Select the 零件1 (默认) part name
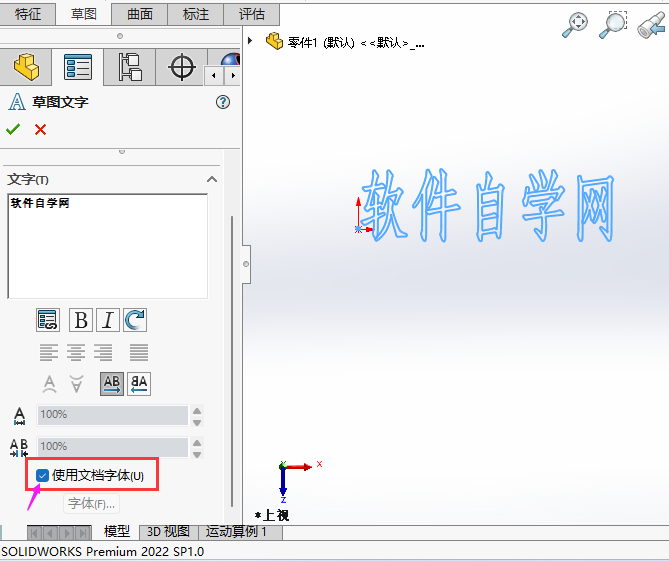The image size is (669, 561). pos(321,43)
